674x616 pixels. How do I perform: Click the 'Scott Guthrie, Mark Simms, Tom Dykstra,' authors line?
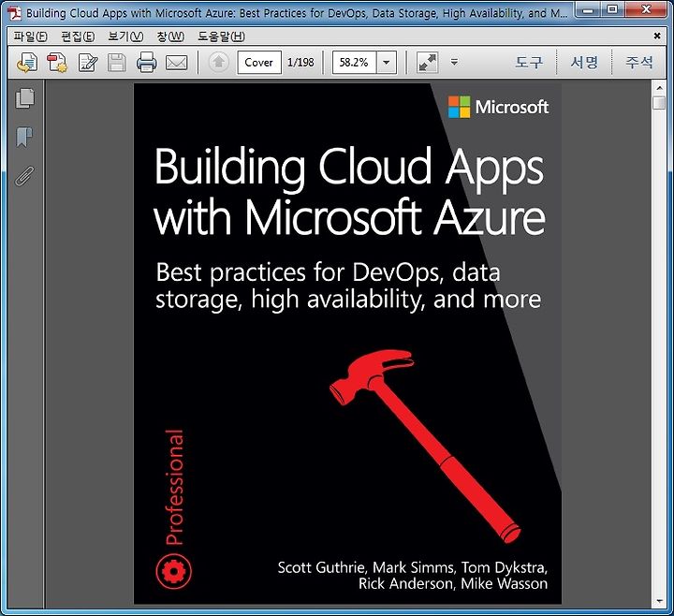tap(413, 568)
